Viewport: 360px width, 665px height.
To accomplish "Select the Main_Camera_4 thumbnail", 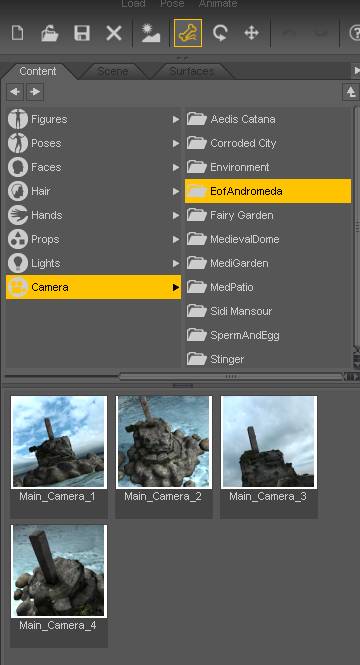I will (59, 571).
